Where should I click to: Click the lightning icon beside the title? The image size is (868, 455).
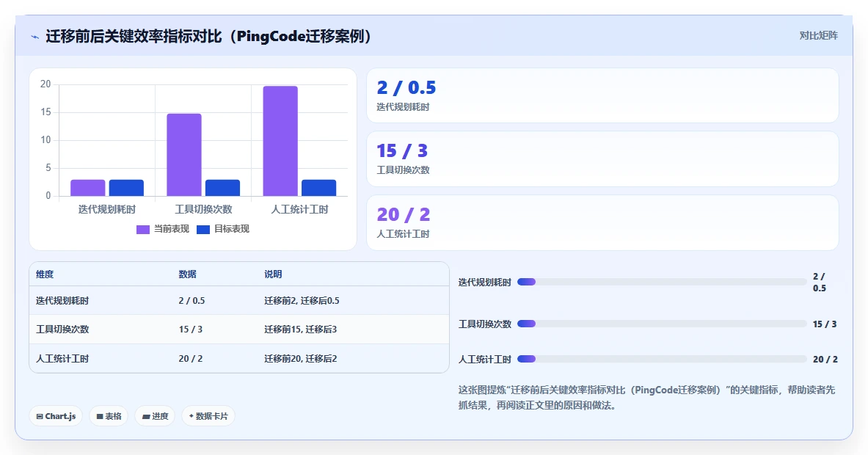coord(35,37)
